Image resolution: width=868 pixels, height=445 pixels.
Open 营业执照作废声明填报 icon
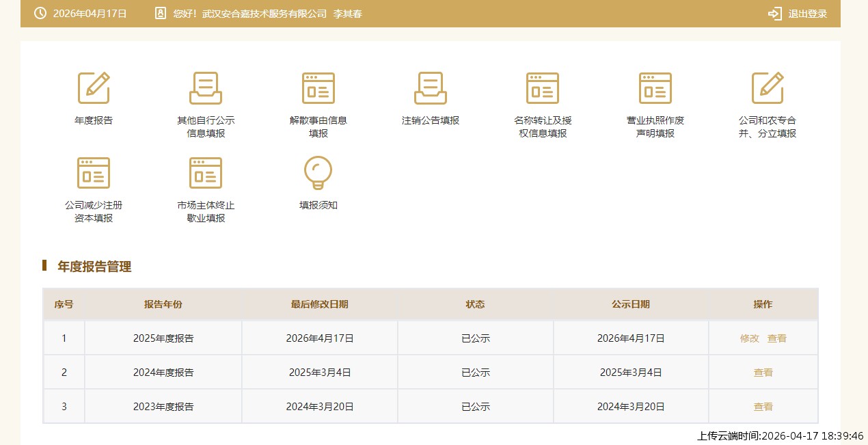[655, 88]
